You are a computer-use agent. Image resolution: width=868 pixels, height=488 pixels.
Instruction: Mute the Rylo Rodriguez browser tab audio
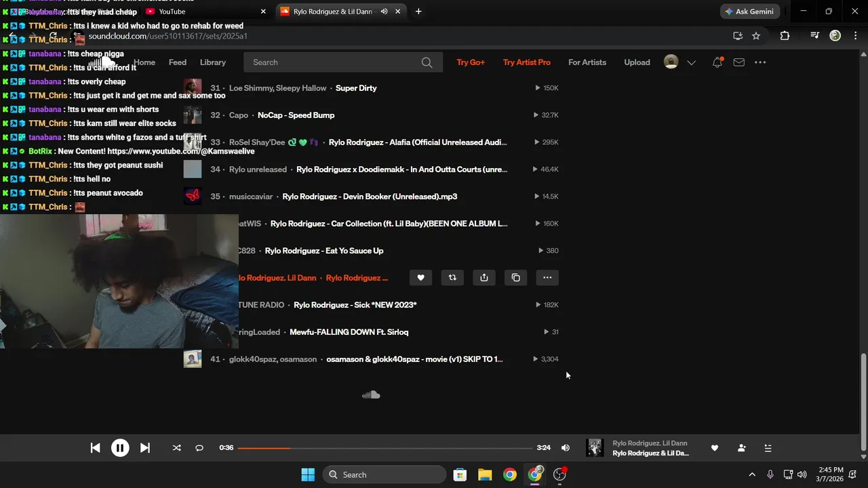pos(384,12)
